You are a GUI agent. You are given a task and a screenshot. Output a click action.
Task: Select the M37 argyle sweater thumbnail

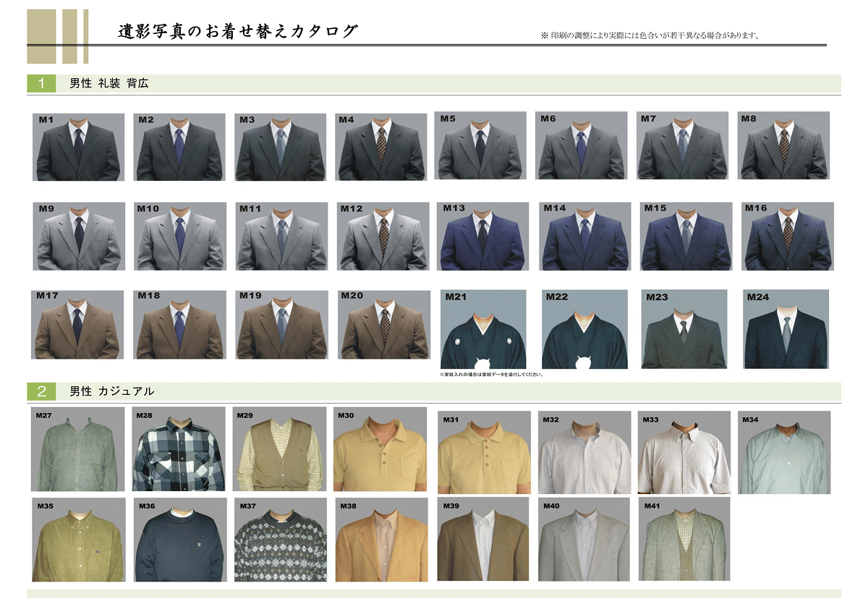click(281, 540)
